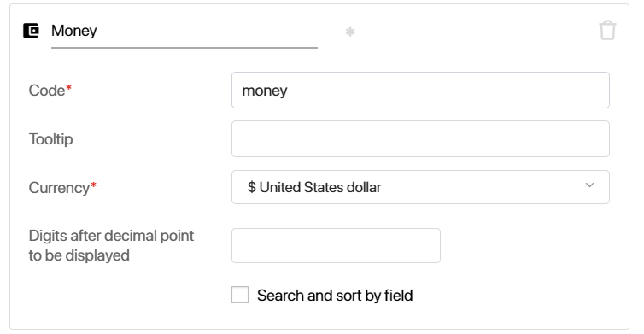Click the Code label

pyautogui.click(x=47, y=91)
